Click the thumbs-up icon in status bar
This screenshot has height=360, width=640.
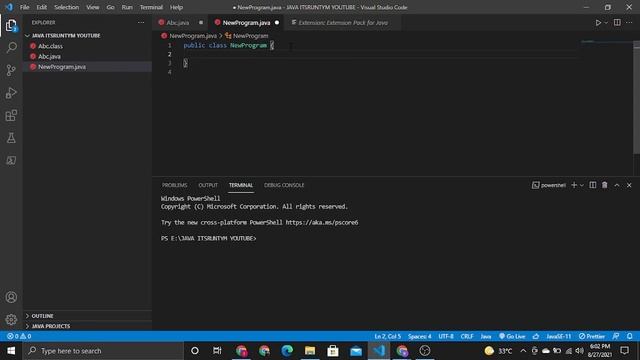(536, 336)
